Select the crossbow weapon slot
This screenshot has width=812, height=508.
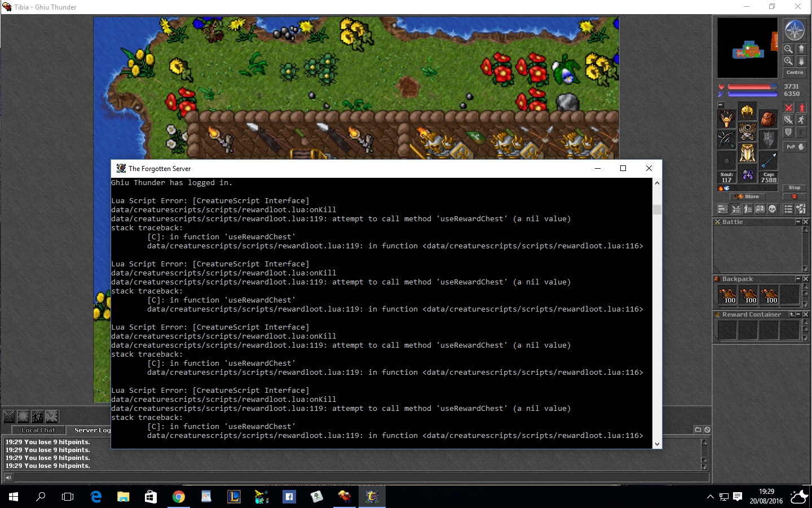click(x=727, y=140)
